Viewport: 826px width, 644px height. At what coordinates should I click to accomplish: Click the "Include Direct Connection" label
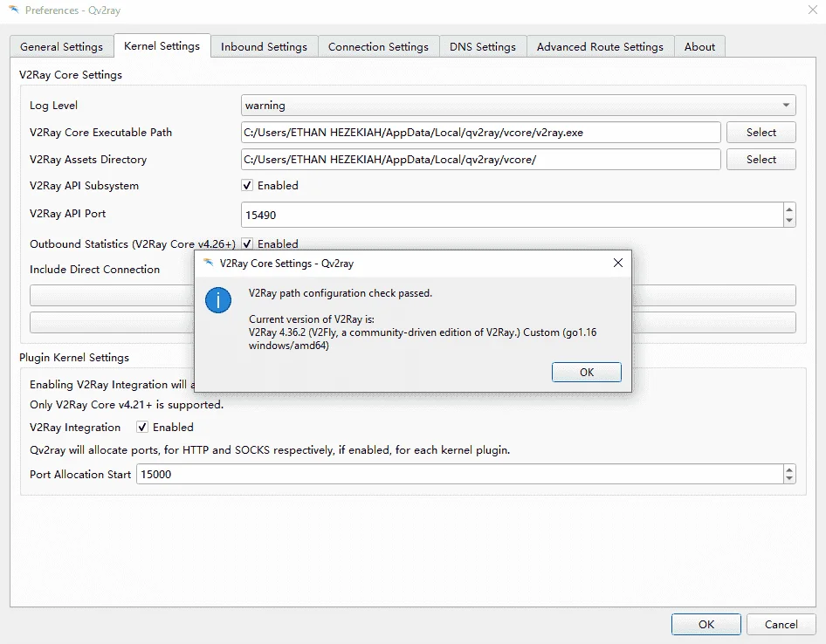(94, 269)
